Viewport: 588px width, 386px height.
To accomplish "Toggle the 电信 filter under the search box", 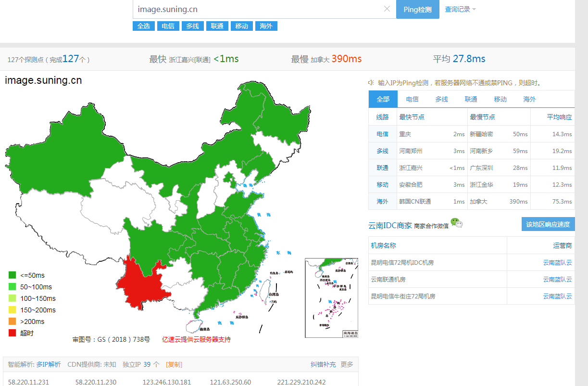I will [168, 26].
